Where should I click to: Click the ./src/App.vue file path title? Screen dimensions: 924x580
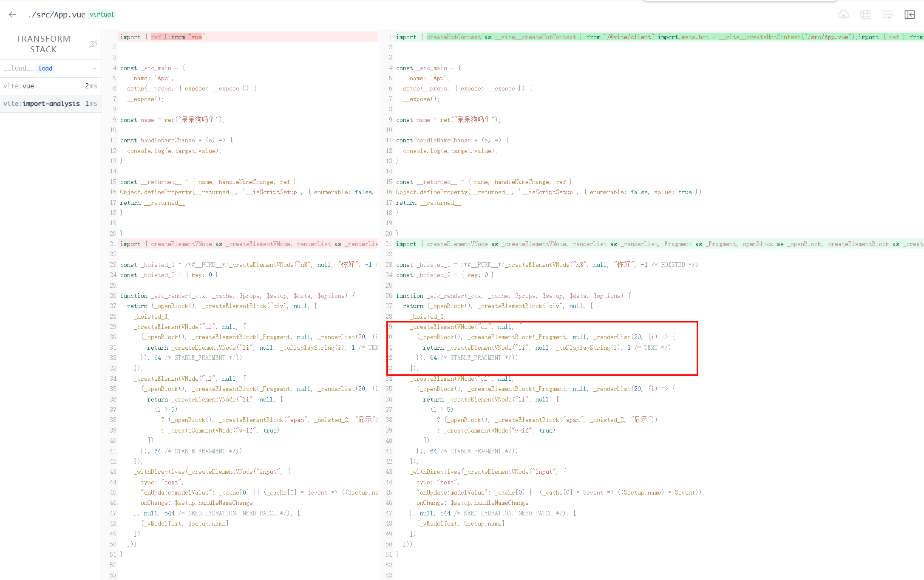click(x=57, y=14)
